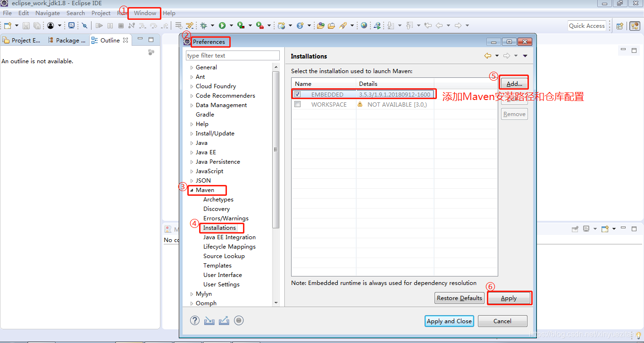This screenshot has width=644, height=343.
Task: Close the Outline view tab
Action: [x=125, y=40]
